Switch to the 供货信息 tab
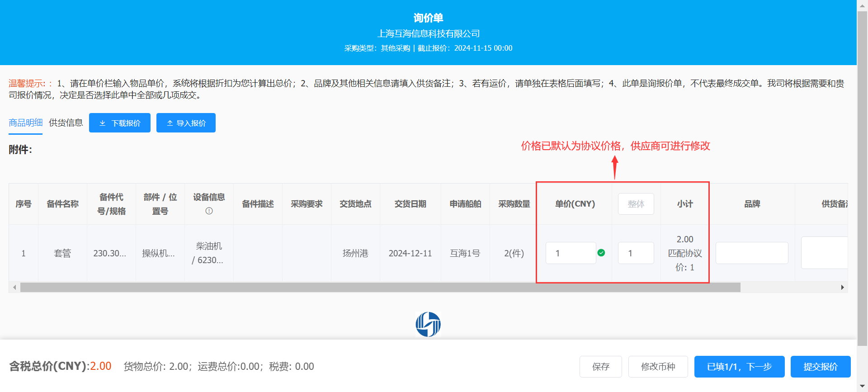Screen dimensions: 868x392 pyautogui.click(x=66, y=123)
